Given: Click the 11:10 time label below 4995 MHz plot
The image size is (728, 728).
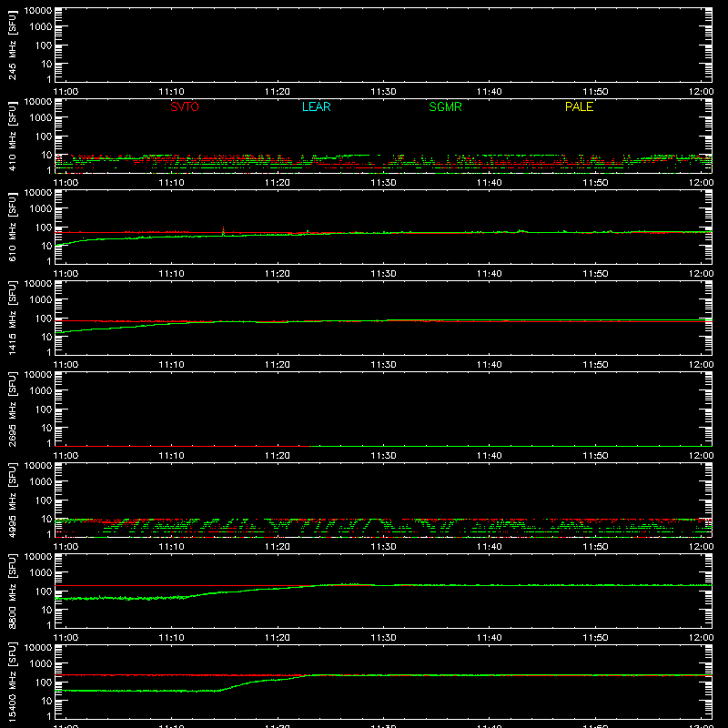Looking at the screenshot, I should tap(171, 547).
